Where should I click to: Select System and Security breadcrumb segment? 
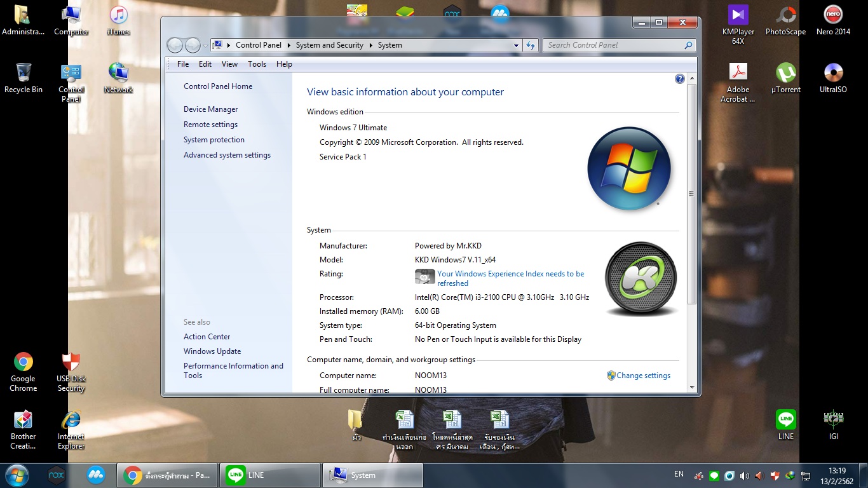[x=329, y=45]
